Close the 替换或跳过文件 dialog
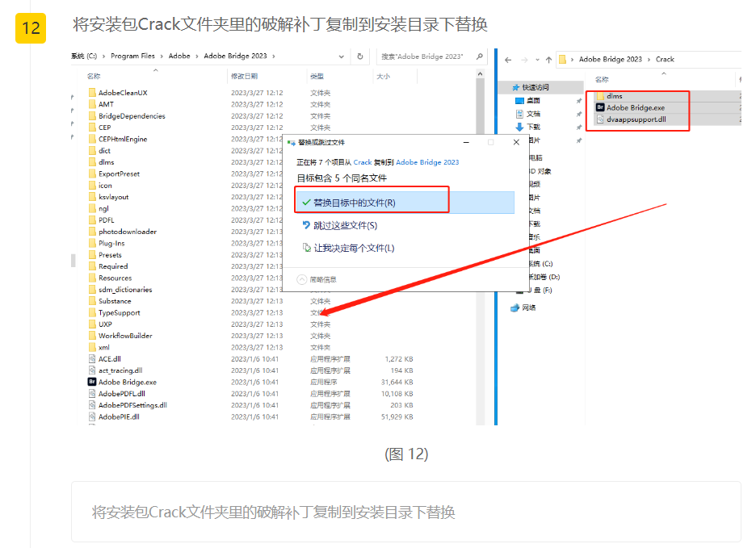The width and height of the screenshot is (756, 548). [x=516, y=142]
